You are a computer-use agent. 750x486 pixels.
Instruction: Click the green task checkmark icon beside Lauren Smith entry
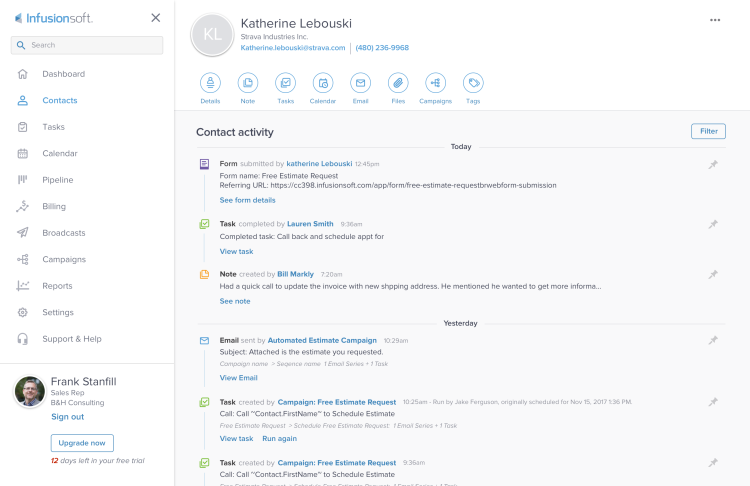(x=204, y=224)
